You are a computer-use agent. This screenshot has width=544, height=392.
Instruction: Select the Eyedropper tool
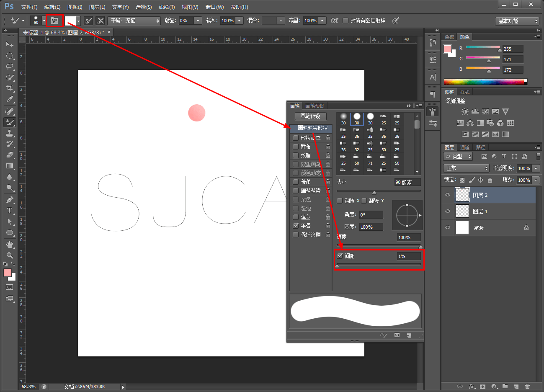10,99
